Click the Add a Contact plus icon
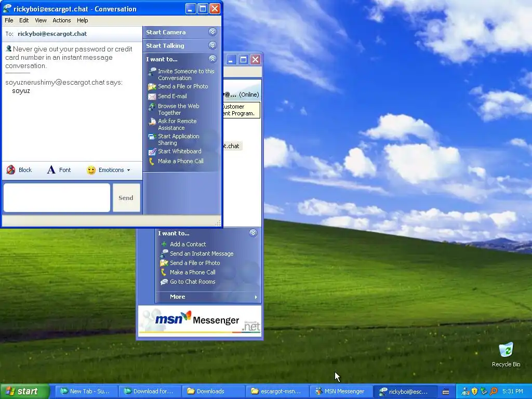532x399 pixels. click(164, 244)
